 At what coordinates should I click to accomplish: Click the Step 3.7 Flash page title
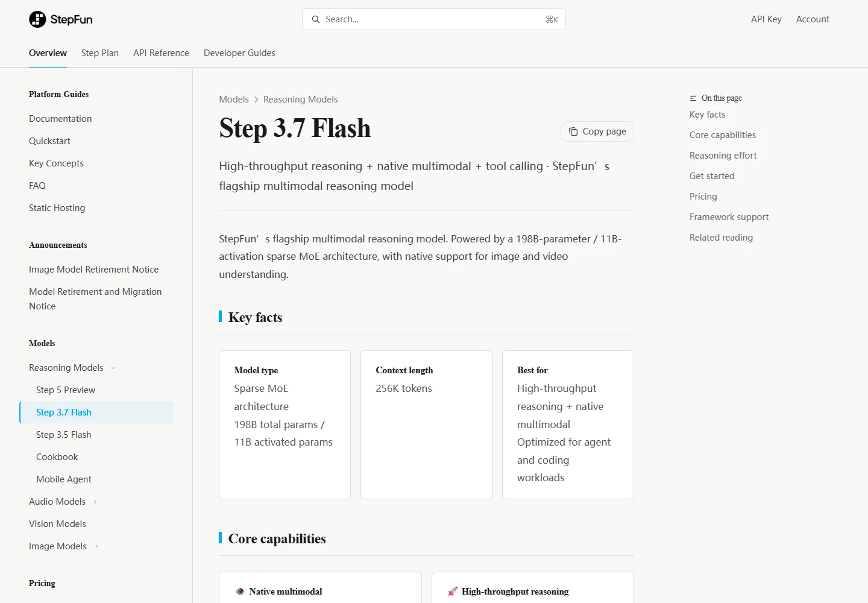295,128
